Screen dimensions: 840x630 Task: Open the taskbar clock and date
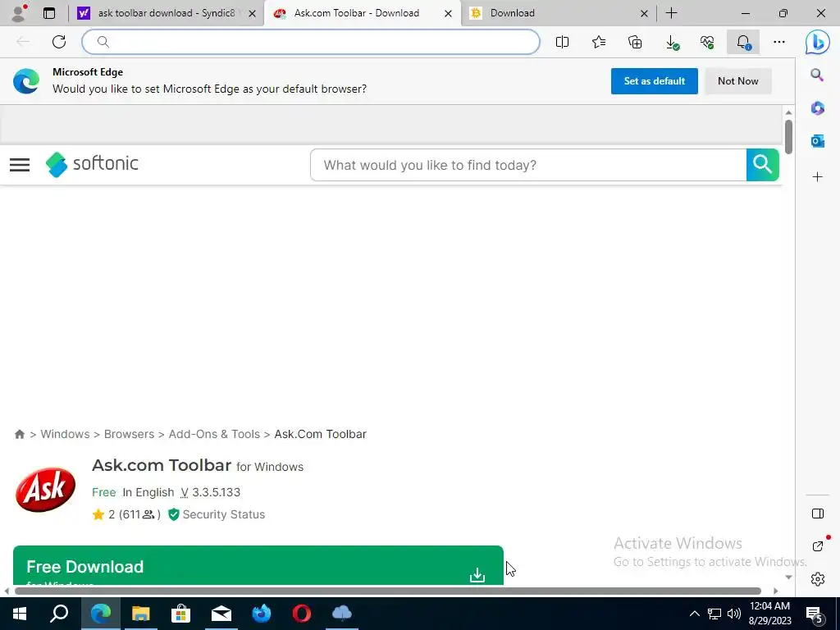point(769,614)
